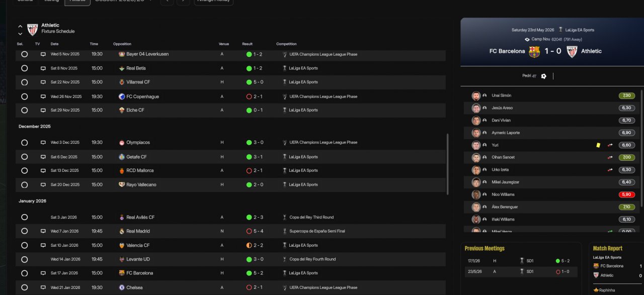This screenshot has width=644, height=295.
Task: Click Álex Berenguer's 7,10 rating pill
Action: pos(626,207)
